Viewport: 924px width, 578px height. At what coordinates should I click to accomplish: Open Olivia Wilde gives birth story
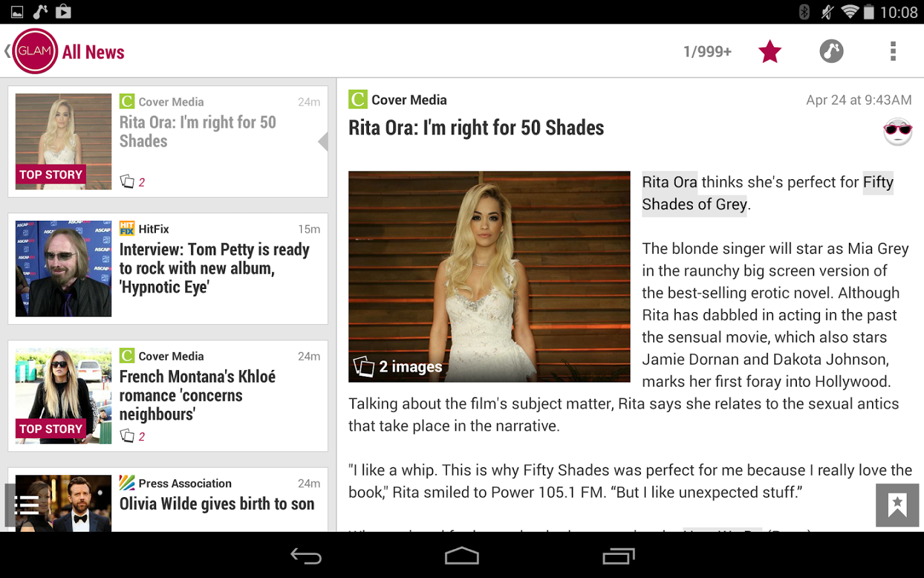(217, 504)
